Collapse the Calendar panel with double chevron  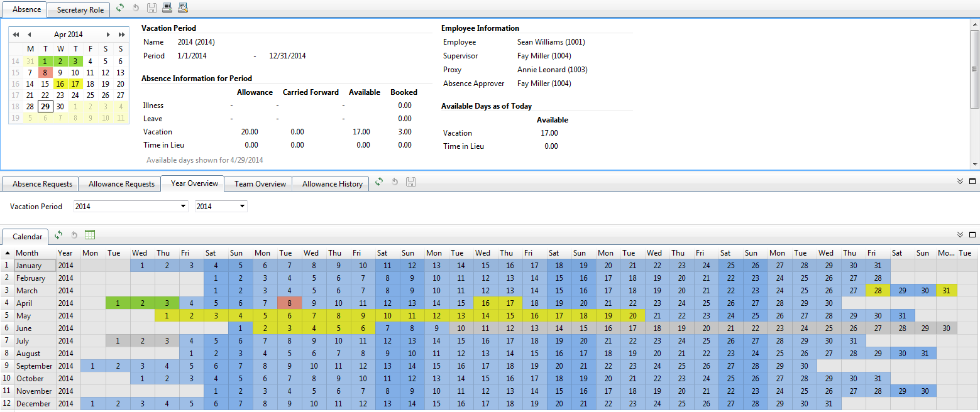pyautogui.click(x=960, y=235)
